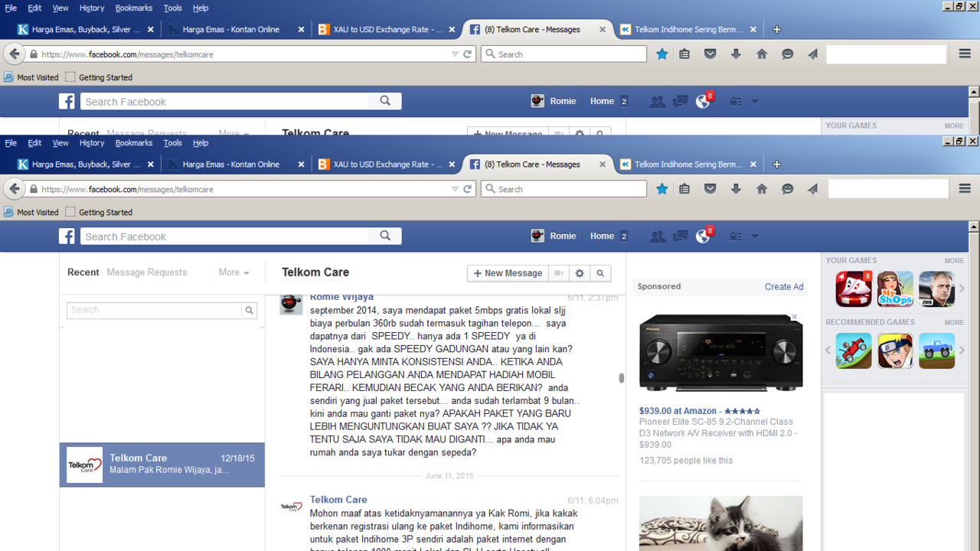
Task: Click the conversation scrollbar thumb
Action: click(621, 378)
